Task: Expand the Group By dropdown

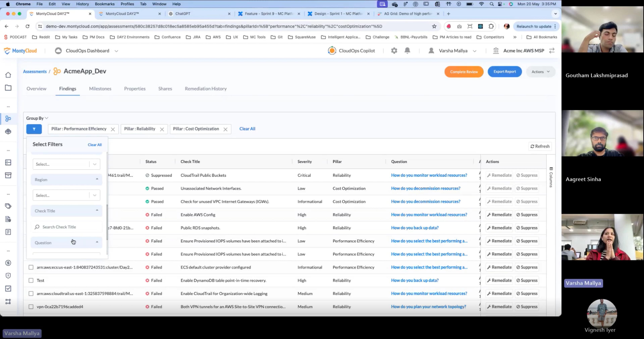Action: tap(37, 118)
